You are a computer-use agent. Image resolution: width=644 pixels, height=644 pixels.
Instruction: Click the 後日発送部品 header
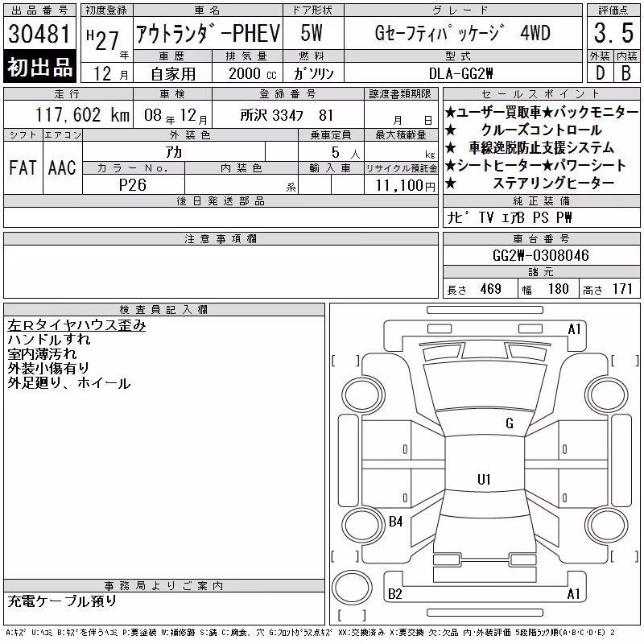click(221, 200)
